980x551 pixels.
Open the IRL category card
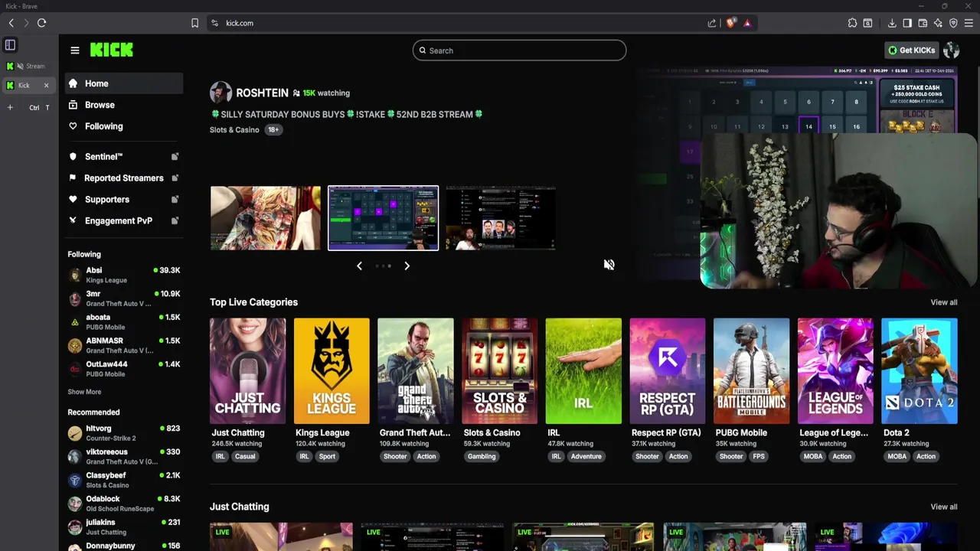point(583,371)
